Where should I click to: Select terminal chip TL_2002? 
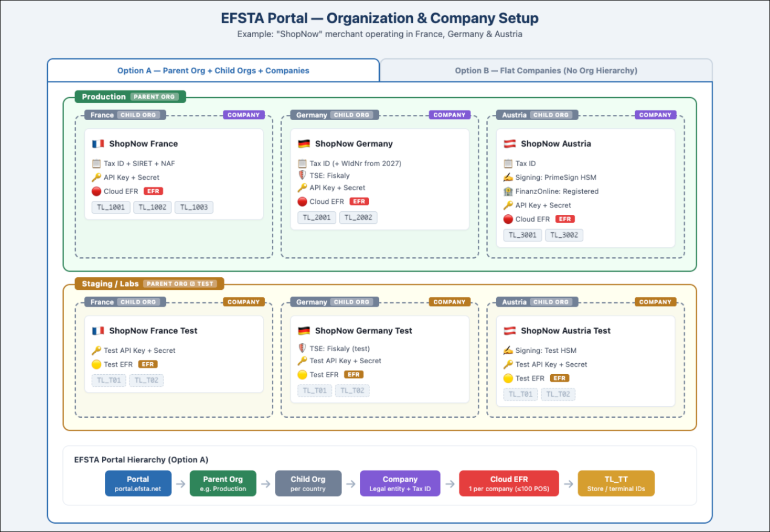(x=358, y=218)
